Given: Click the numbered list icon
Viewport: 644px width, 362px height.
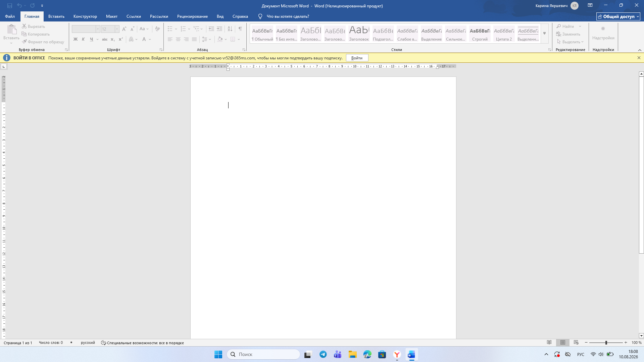Looking at the screenshot, I should coord(183,29).
